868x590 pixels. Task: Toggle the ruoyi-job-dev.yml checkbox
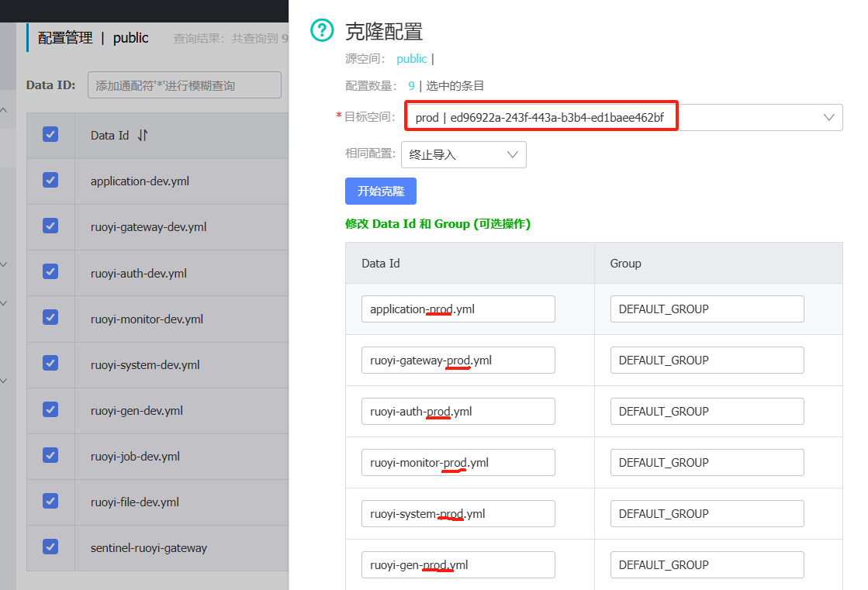point(50,455)
